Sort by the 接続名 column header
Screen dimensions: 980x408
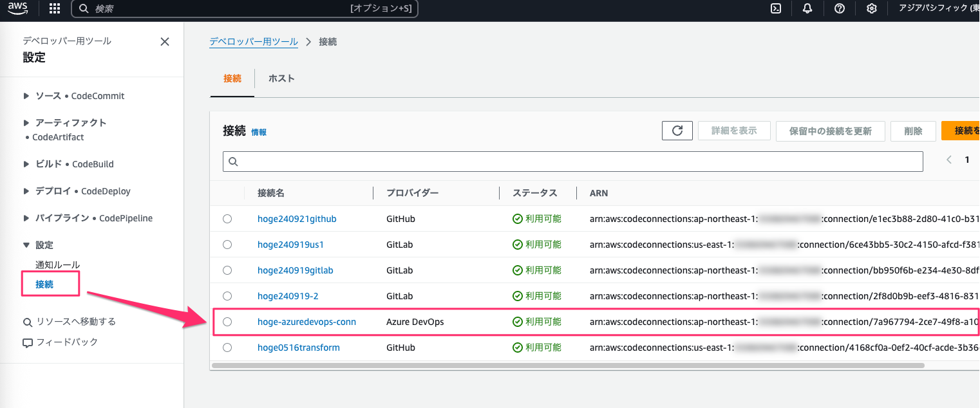(x=271, y=193)
